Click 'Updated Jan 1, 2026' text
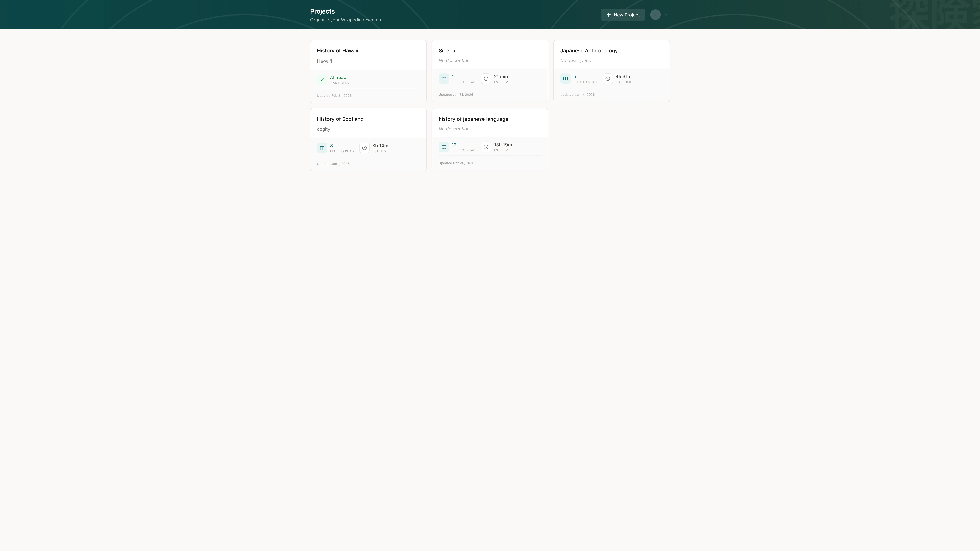This screenshot has width=980, height=551. click(333, 164)
